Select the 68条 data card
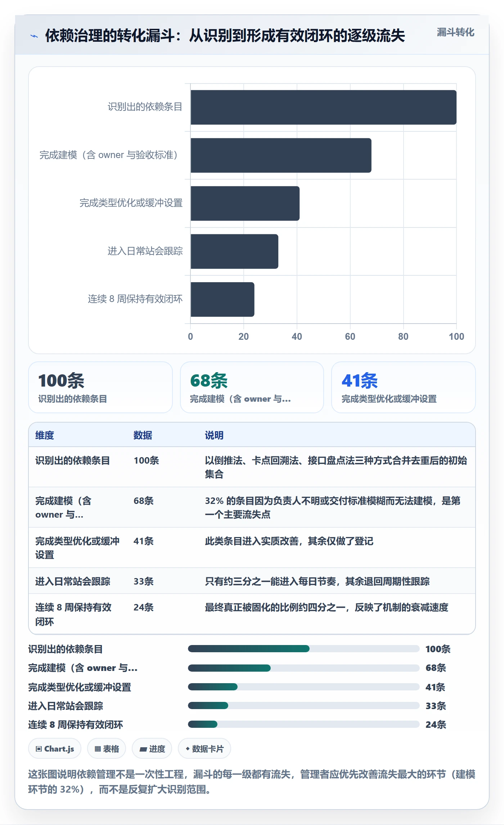This screenshot has width=504, height=825. (252, 387)
